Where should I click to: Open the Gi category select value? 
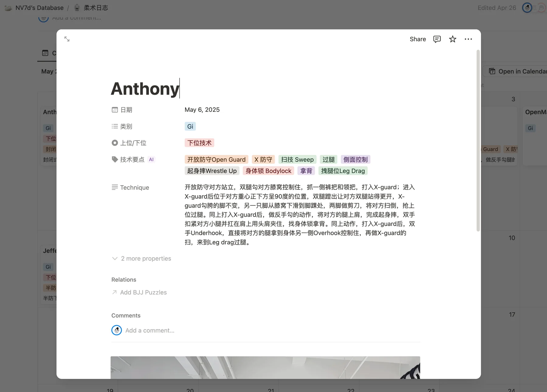[x=190, y=126]
